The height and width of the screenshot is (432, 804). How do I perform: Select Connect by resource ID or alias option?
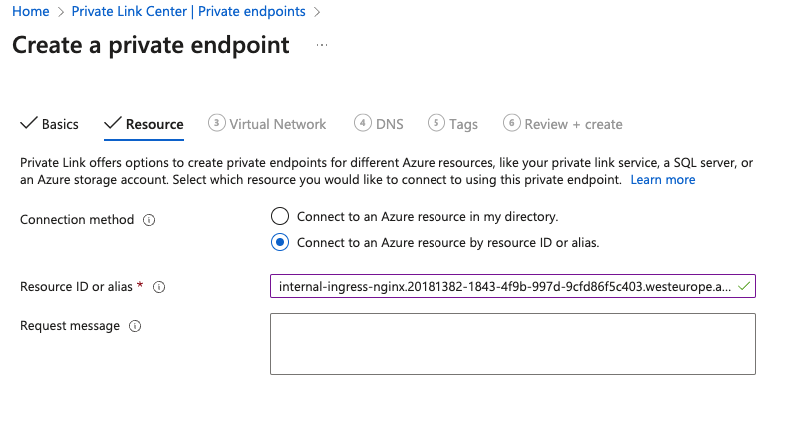coord(280,242)
